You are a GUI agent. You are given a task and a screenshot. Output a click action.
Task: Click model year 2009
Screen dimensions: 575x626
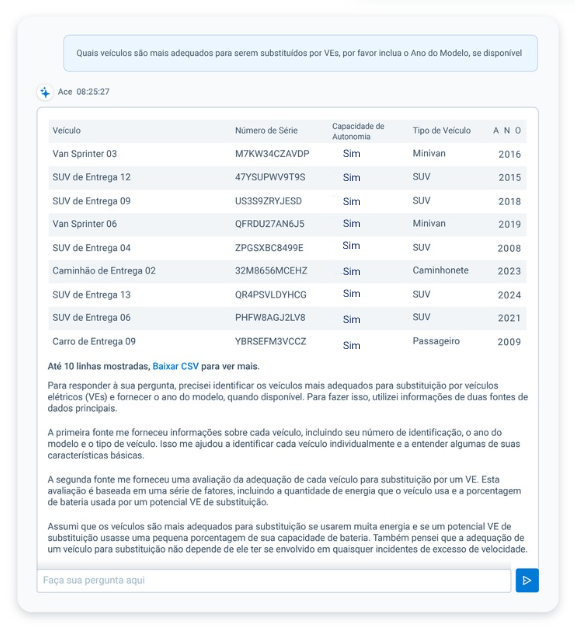pos(509,342)
